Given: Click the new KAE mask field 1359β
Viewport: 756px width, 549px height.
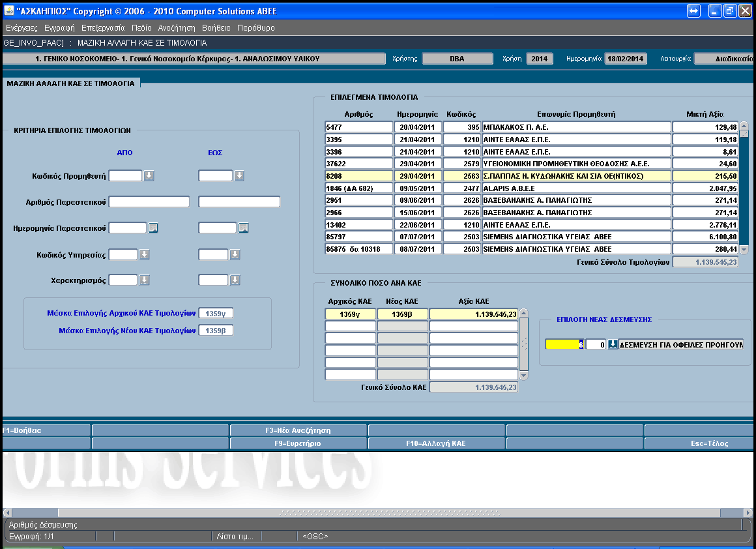Looking at the screenshot, I should [216, 331].
